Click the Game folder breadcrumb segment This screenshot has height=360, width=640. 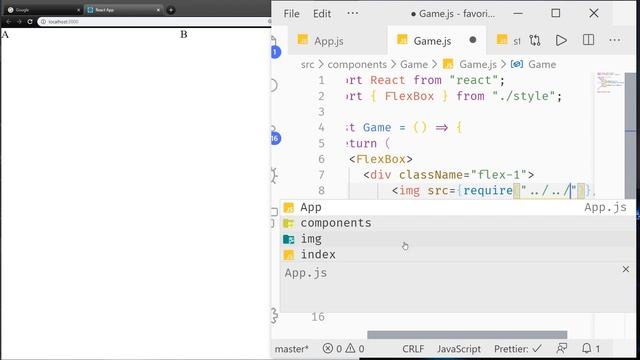click(x=414, y=64)
